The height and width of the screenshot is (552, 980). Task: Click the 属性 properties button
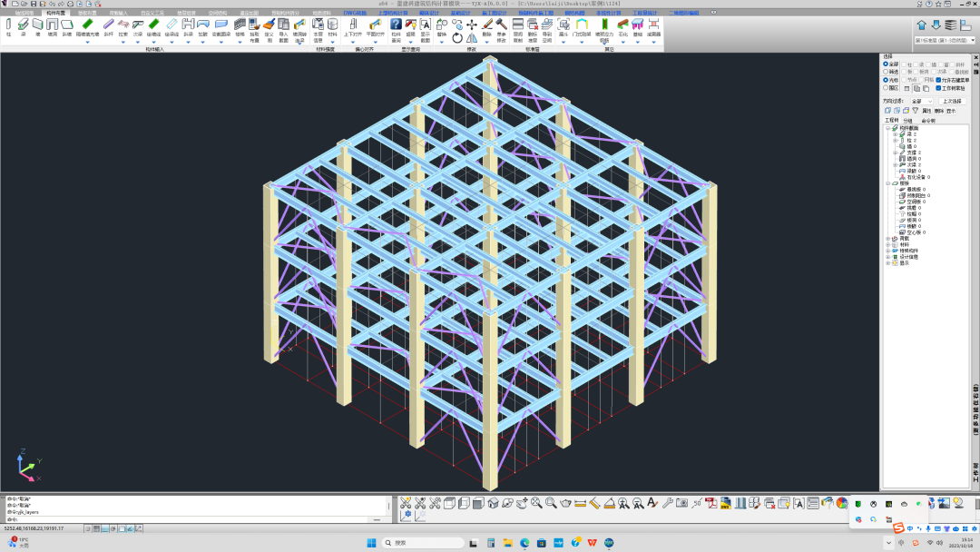[926, 111]
